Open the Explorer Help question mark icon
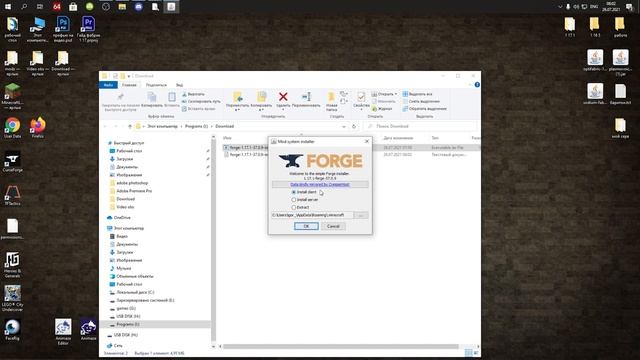Viewport: 640px width, 360px height. point(477,85)
